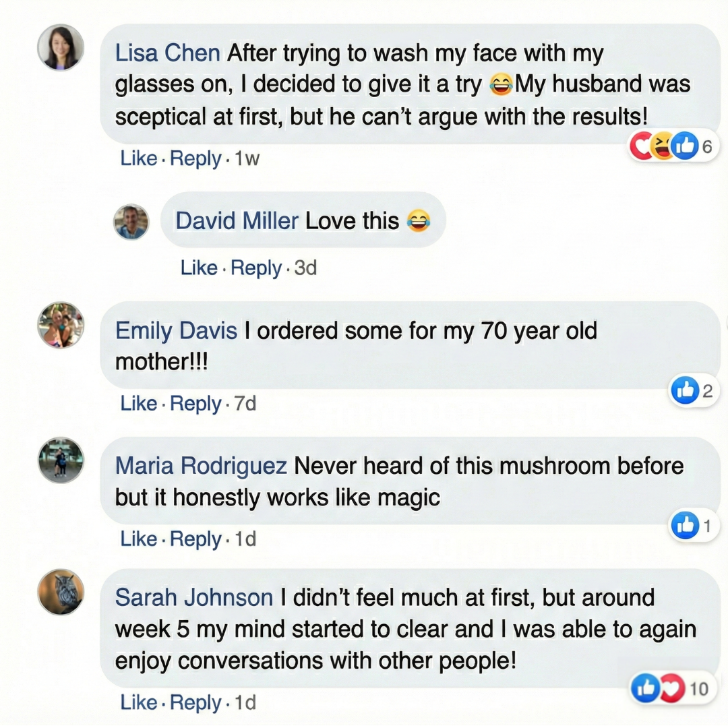The height and width of the screenshot is (728, 728).
Task: Click like reaction icon on Maria's comment
Action: 685,526
